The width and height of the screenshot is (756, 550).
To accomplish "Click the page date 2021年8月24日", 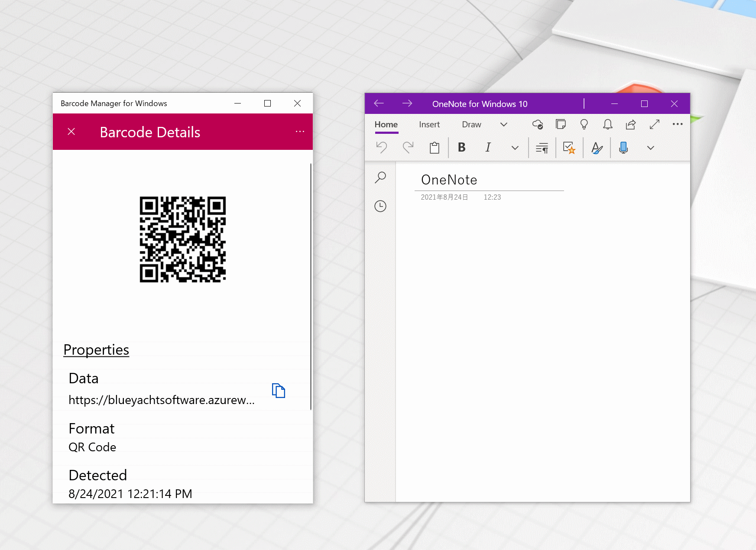I will coord(445,197).
